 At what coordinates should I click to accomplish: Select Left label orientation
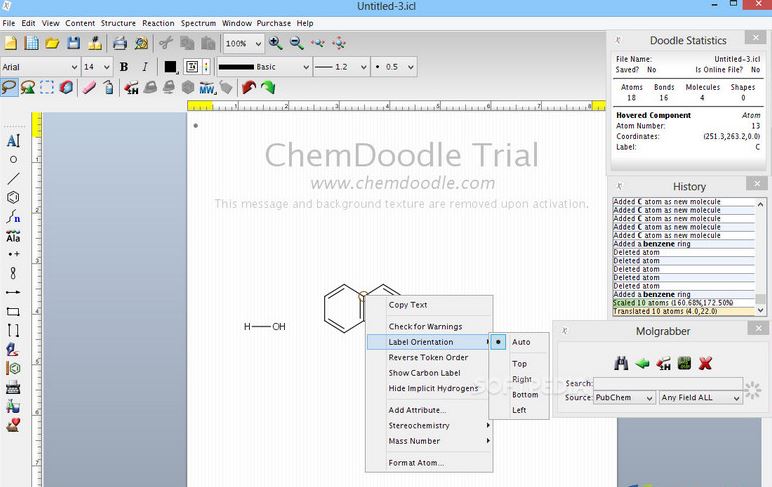[519, 410]
